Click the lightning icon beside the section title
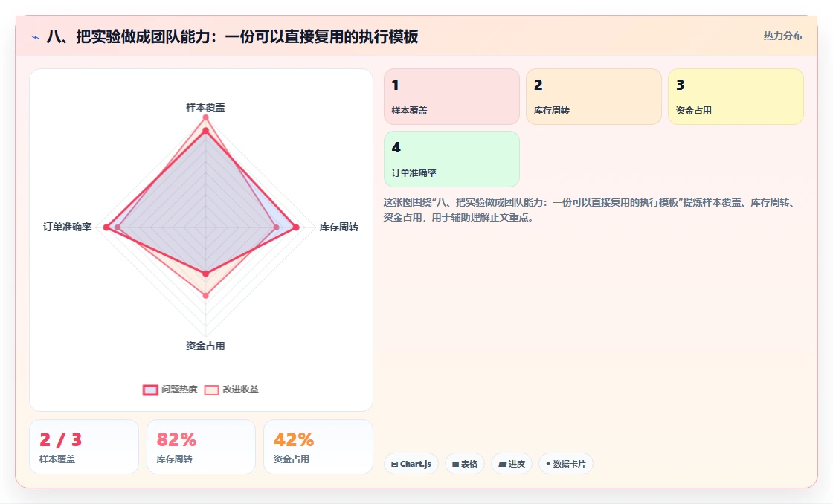833x504 pixels. click(36, 37)
